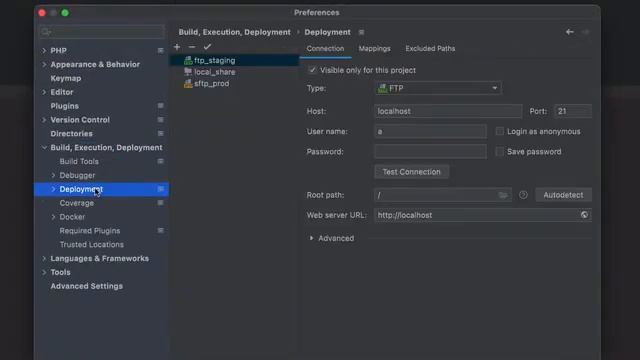Enable Login as anonymous checkbox
640x360 pixels.
tap(500, 131)
